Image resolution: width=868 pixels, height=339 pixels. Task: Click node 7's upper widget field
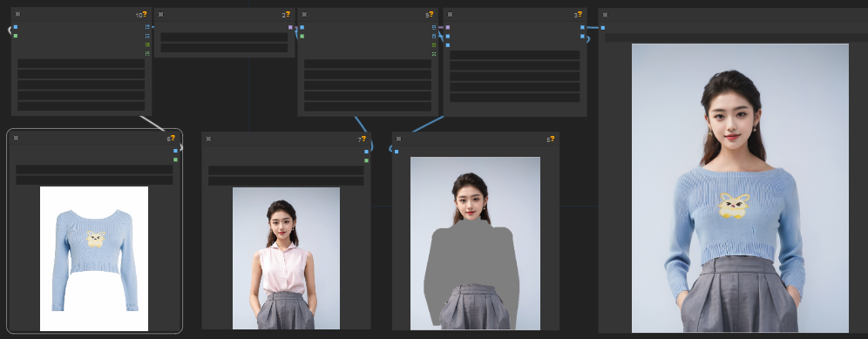click(286, 171)
